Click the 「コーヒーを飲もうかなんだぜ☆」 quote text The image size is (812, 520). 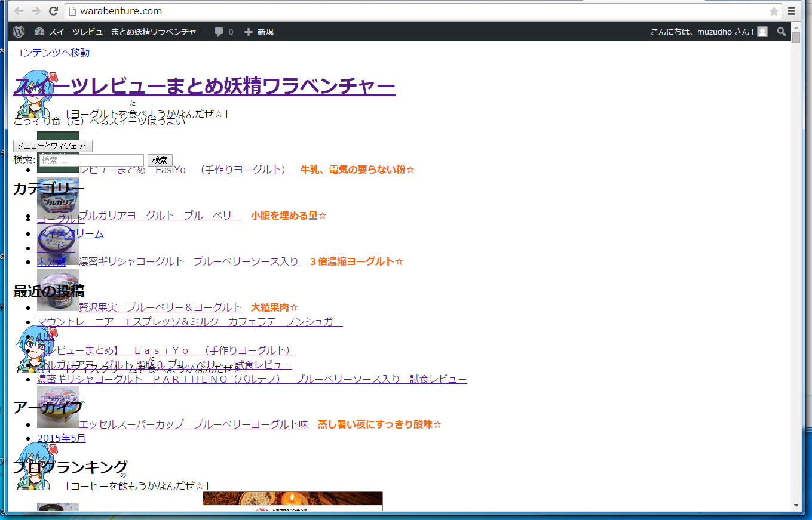click(x=137, y=486)
